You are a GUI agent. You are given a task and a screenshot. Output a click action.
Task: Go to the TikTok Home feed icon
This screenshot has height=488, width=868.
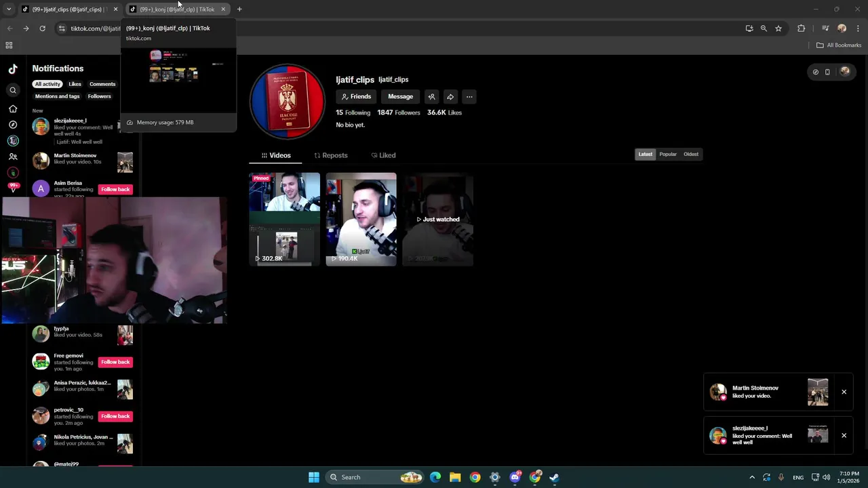click(13, 108)
